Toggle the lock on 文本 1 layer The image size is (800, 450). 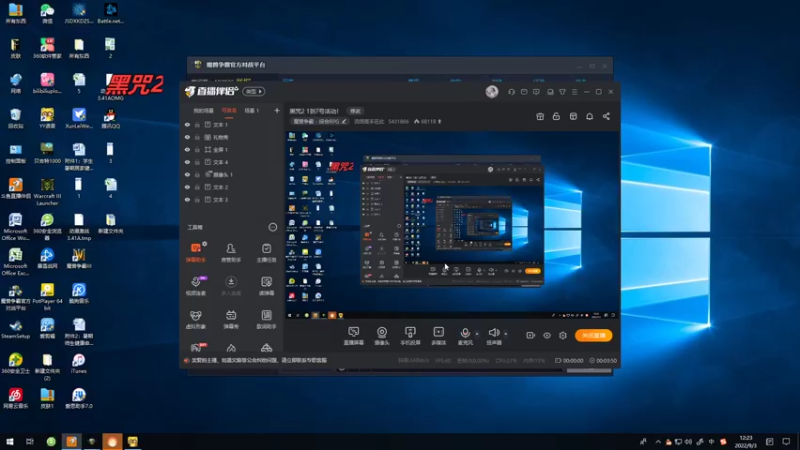pos(197,124)
